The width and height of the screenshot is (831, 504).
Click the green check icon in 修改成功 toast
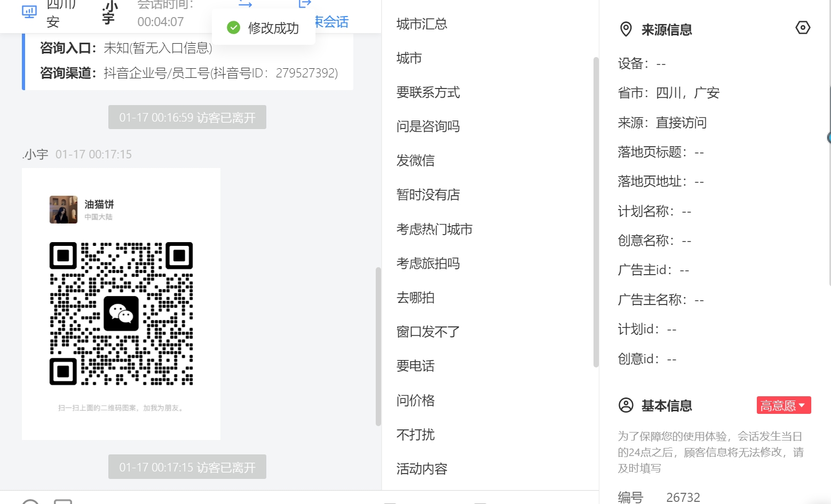click(233, 28)
